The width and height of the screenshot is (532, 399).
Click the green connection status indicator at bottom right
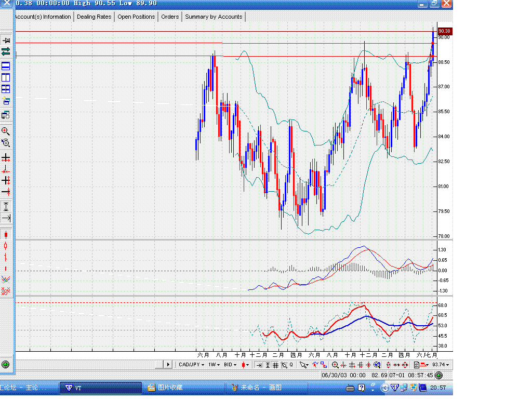[x=438, y=375]
